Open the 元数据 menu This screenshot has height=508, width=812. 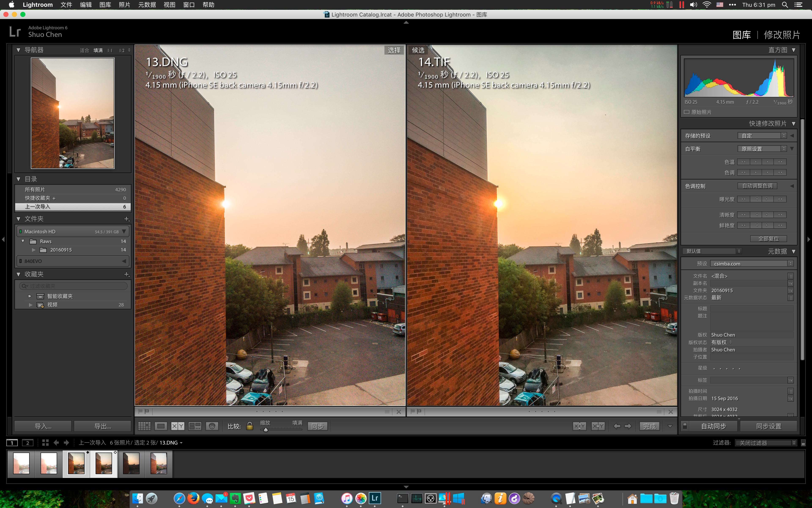point(147,5)
